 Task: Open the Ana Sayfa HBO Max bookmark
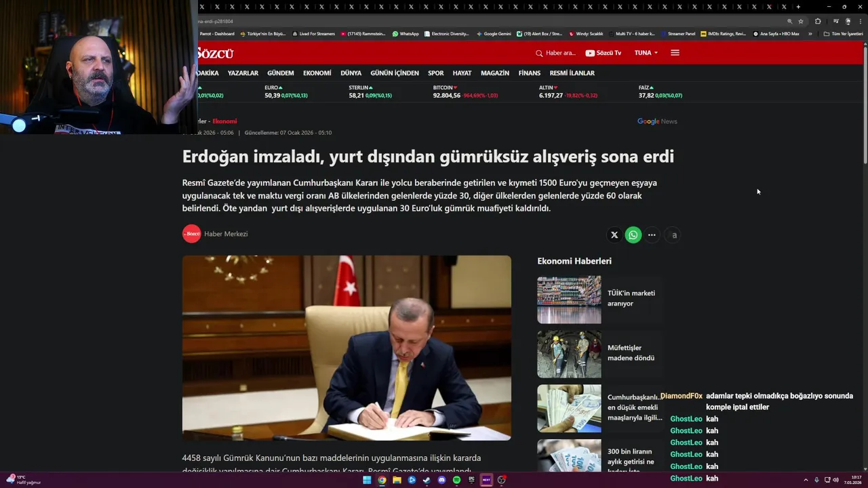coord(776,33)
